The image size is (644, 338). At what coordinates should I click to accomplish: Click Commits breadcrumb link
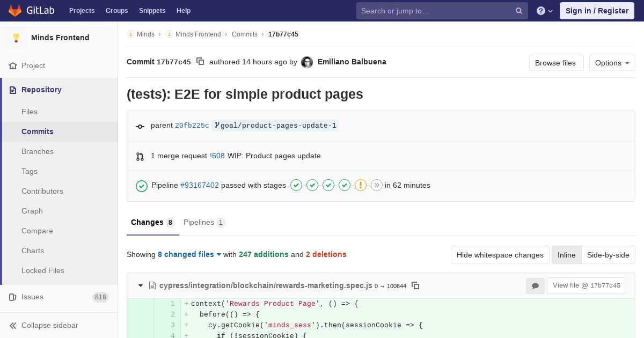click(x=245, y=34)
